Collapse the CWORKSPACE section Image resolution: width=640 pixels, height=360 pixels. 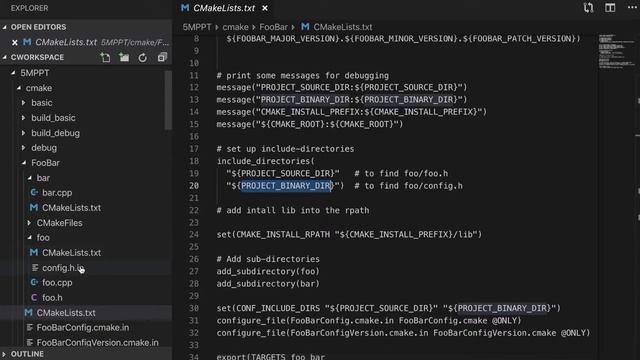(x=5, y=58)
